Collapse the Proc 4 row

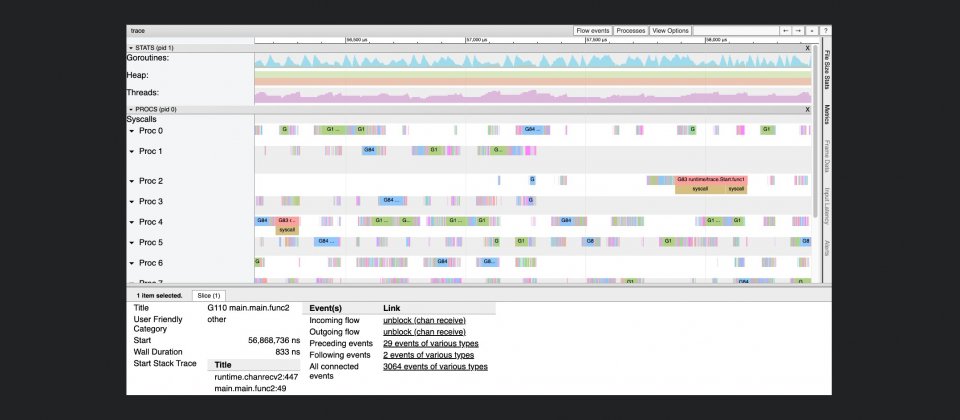[132, 222]
